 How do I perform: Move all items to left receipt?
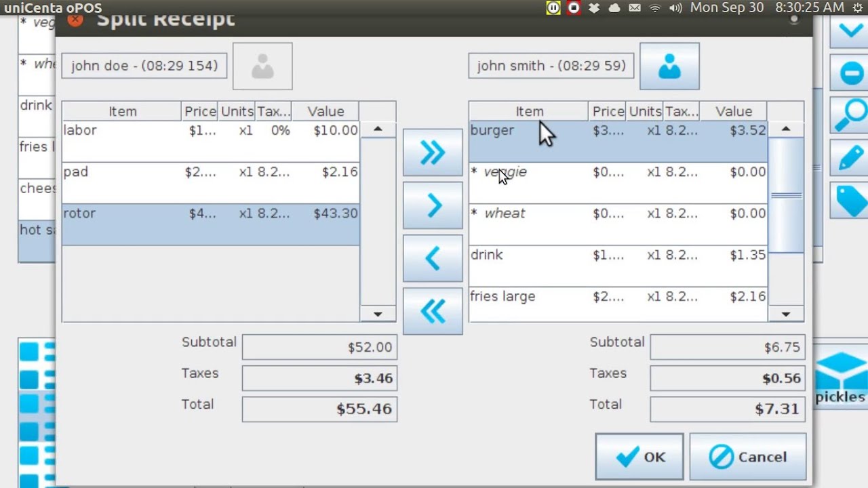pos(433,311)
